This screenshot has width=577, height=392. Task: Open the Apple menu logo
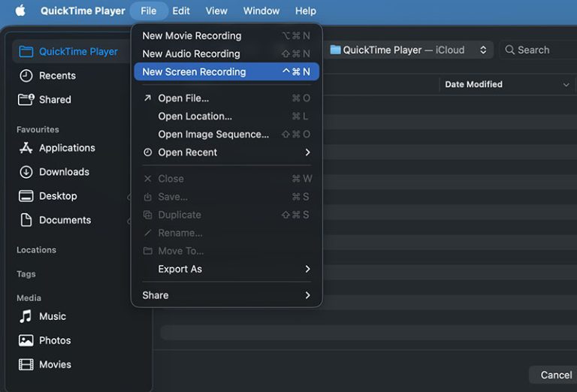20,11
